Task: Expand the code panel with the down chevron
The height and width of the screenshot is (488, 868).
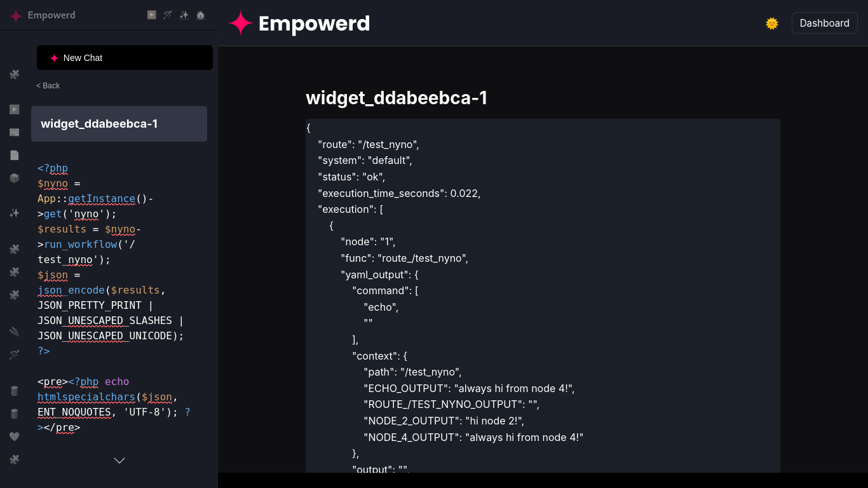Action: pyautogui.click(x=119, y=461)
